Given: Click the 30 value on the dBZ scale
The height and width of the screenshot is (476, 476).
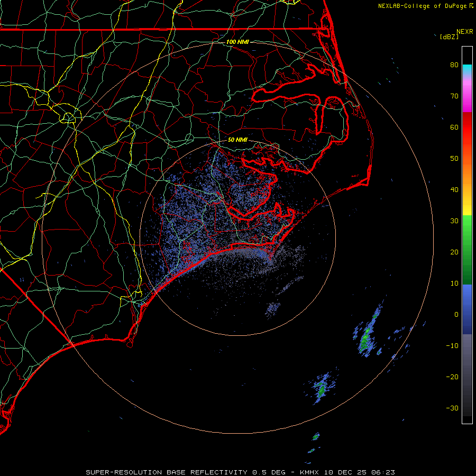Looking at the screenshot, I should 454,221.
